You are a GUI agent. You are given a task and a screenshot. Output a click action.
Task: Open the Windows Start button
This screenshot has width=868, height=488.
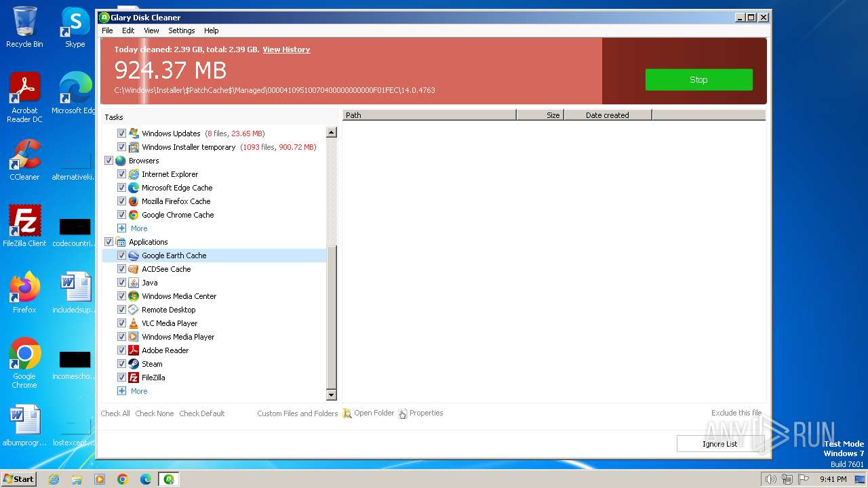point(19,479)
